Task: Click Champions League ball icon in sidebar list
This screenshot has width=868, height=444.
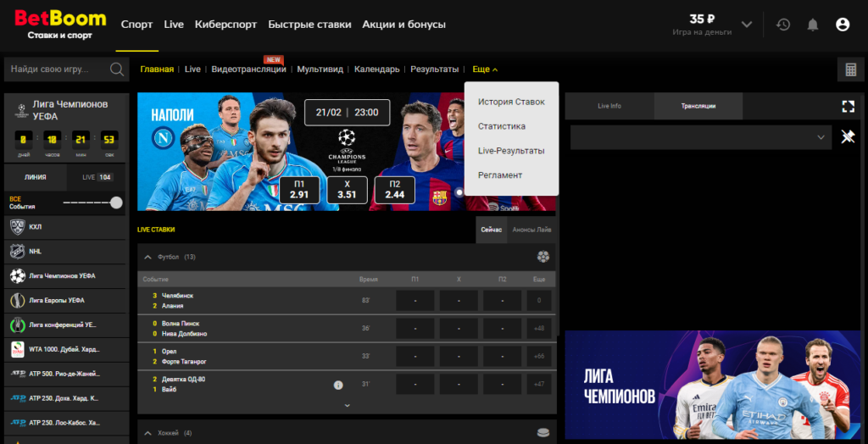Action: [18, 275]
